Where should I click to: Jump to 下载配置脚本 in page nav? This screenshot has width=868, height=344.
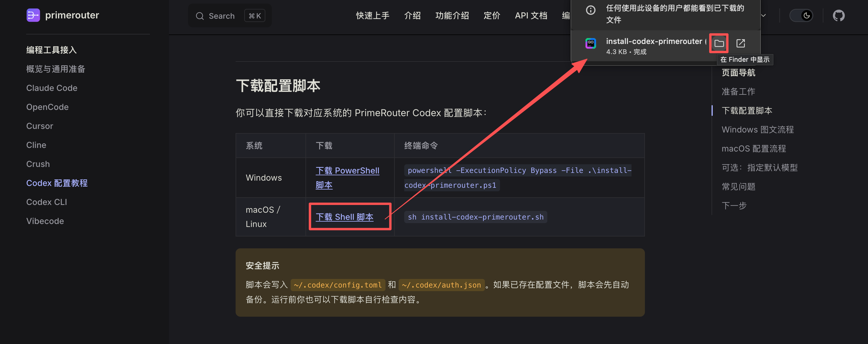(x=746, y=111)
